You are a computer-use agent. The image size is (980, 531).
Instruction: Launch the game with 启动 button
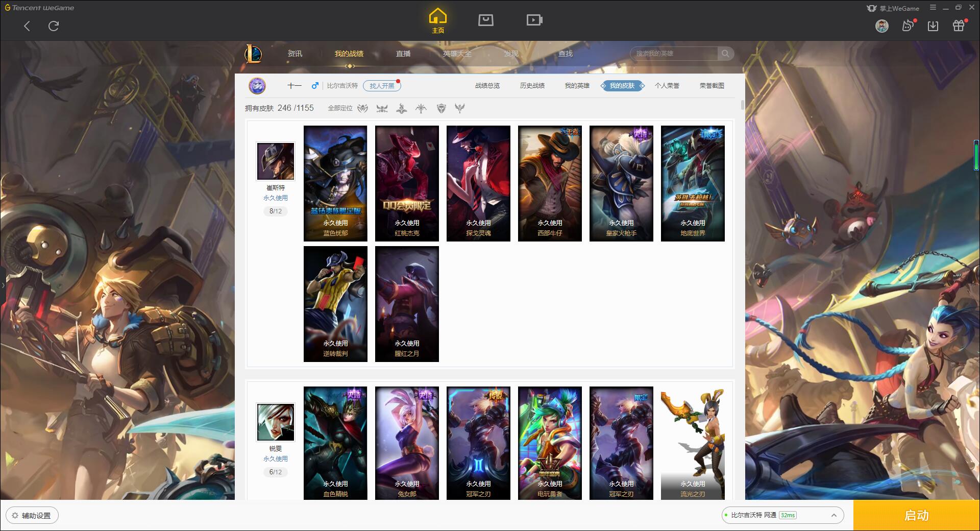(x=916, y=516)
